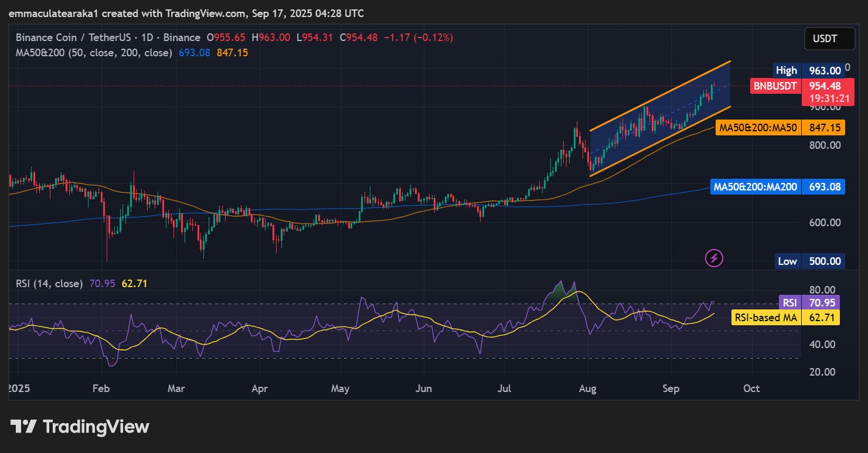
Task: Click the Feb label on time axis
Action: tap(101, 389)
